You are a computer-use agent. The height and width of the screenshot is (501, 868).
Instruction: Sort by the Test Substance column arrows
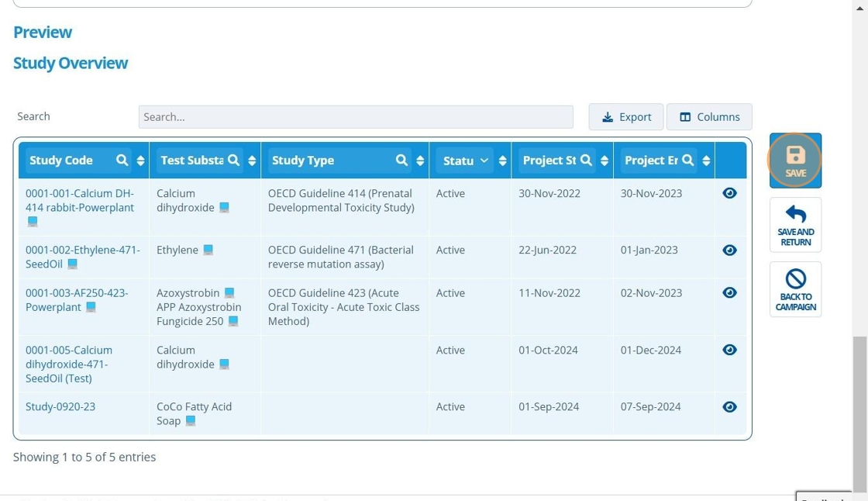[x=252, y=161]
